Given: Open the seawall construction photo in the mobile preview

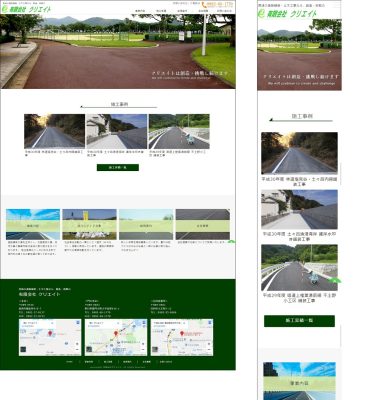Looking at the screenshot, I should tap(299, 209).
